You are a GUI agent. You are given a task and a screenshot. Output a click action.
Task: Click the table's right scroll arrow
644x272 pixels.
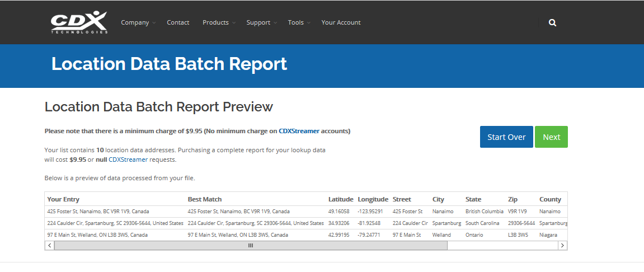coord(563,245)
